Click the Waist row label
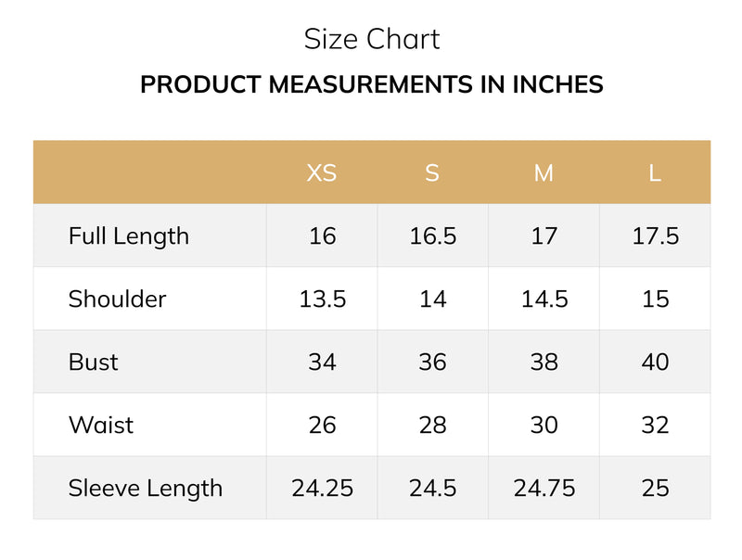 [x=101, y=425]
